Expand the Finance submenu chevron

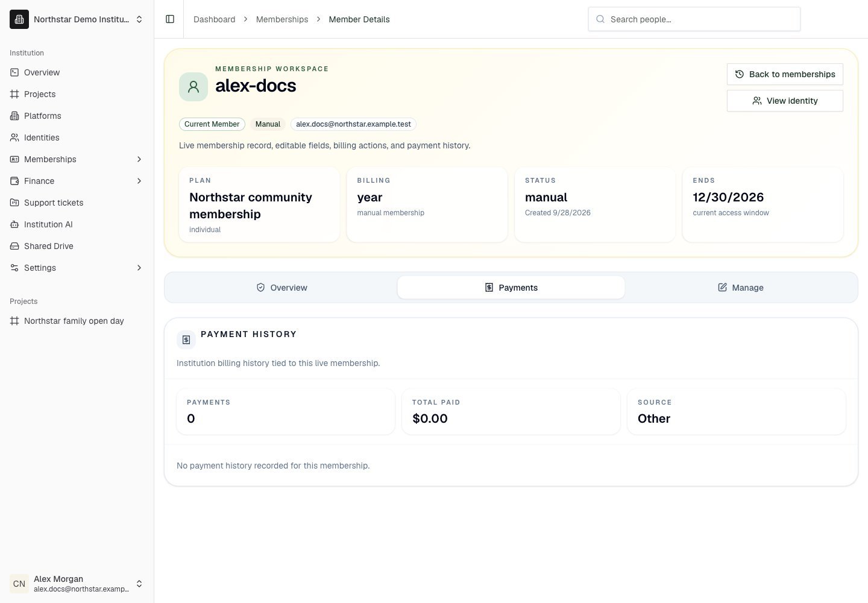[x=139, y=181]
